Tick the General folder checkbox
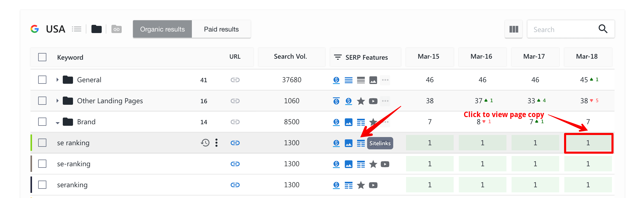Screen dimensions: 644x198 click(42, 80)
